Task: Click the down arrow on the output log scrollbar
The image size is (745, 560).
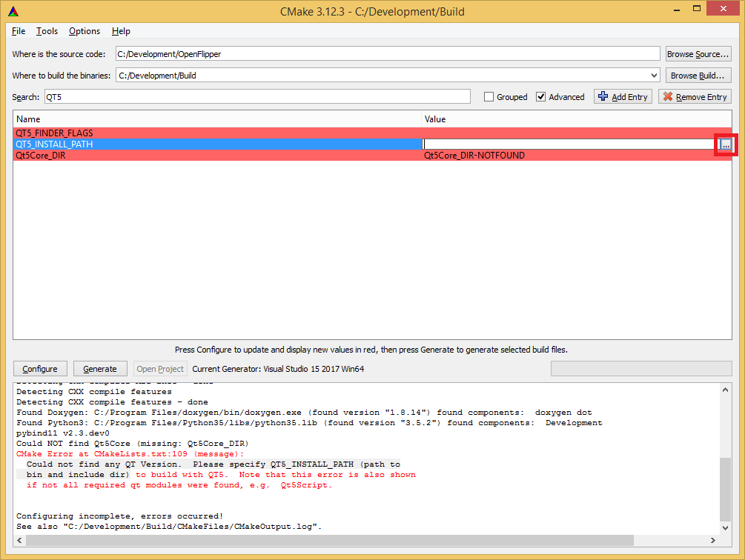Action: (x=726, y=528)
